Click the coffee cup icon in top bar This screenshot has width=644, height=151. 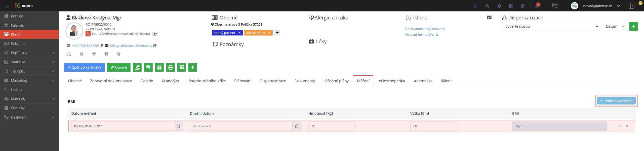point(523,6)
